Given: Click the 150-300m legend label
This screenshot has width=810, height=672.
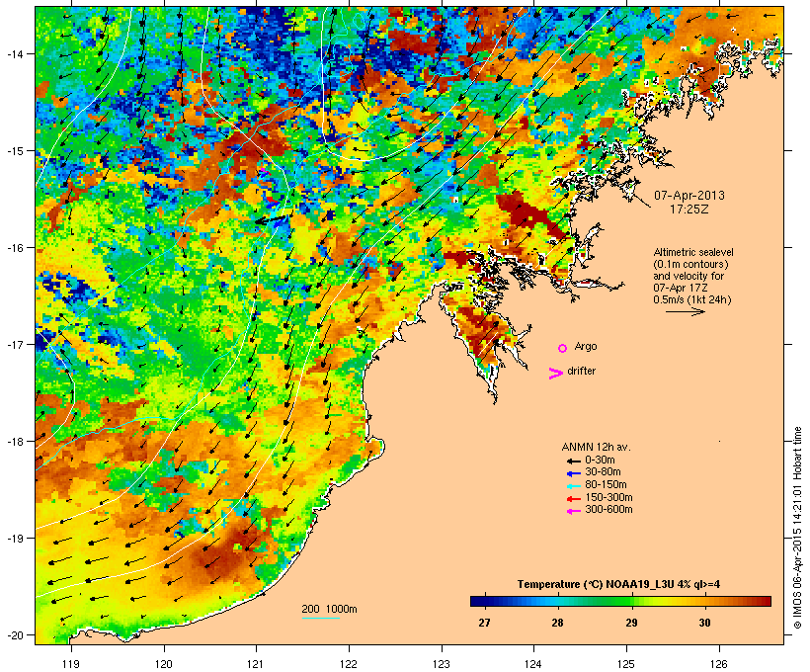Looking at the screenshot, I should point(608,497).
